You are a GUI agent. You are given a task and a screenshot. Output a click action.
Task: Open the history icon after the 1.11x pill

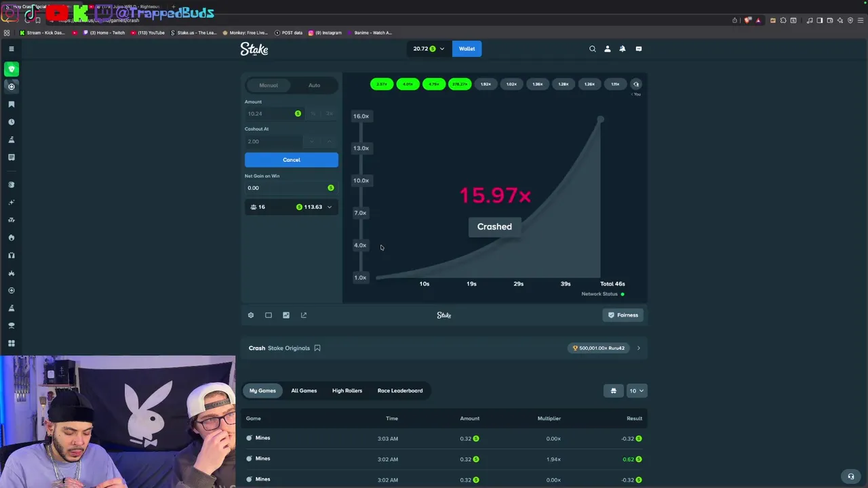point(636,84)
